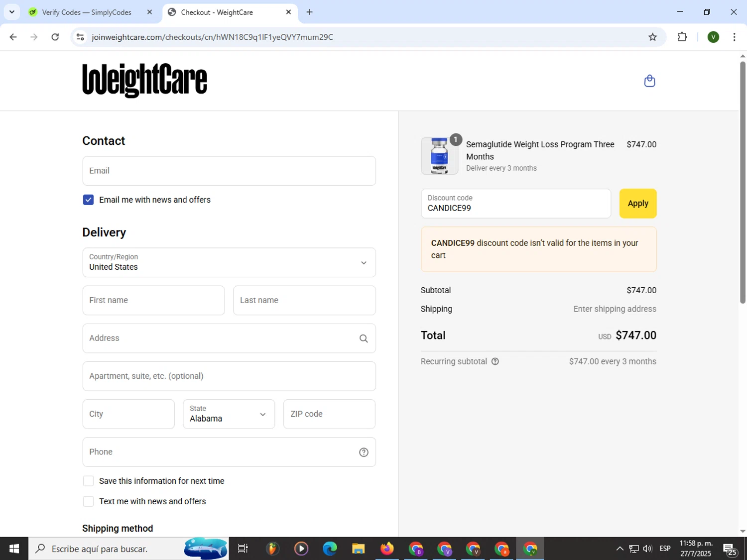Image resolution: width=747 pixels, height=560 pixels.
Task: Click the $747.00 every 3 months text
Action: [613, 361]
